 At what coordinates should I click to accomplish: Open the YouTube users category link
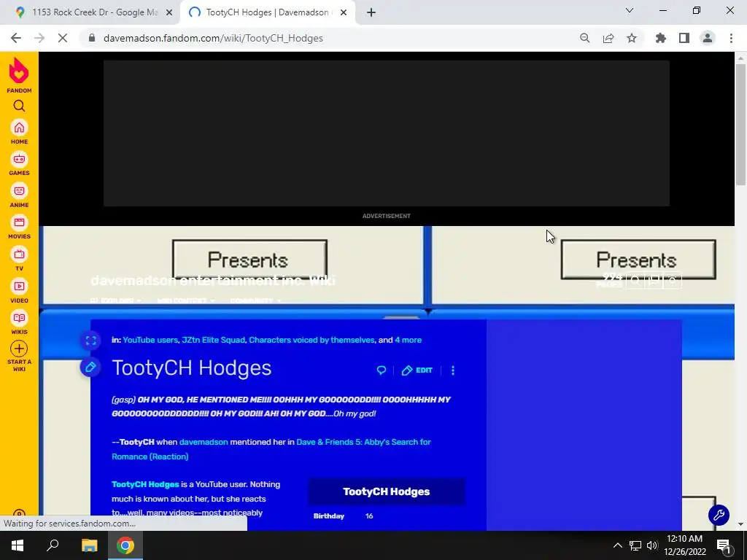pyautogui.click(x=150, y=340)
